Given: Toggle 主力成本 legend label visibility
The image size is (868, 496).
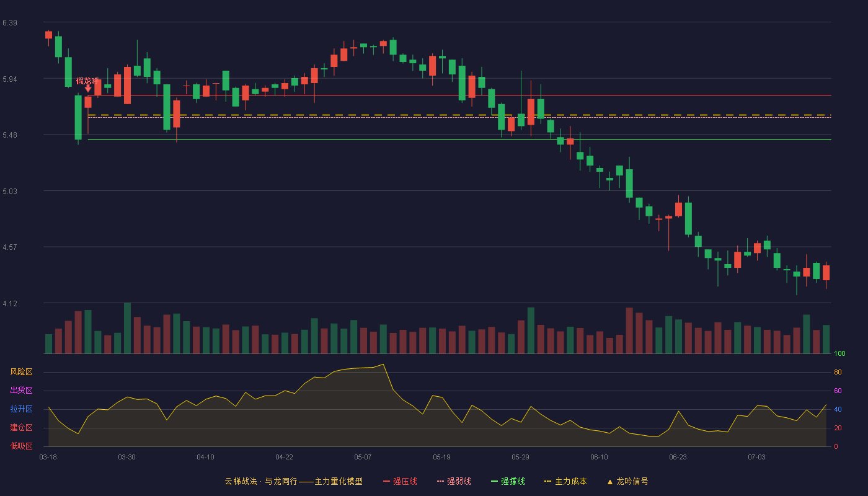Looking at the screenshot, I should (x=570, y=481).
